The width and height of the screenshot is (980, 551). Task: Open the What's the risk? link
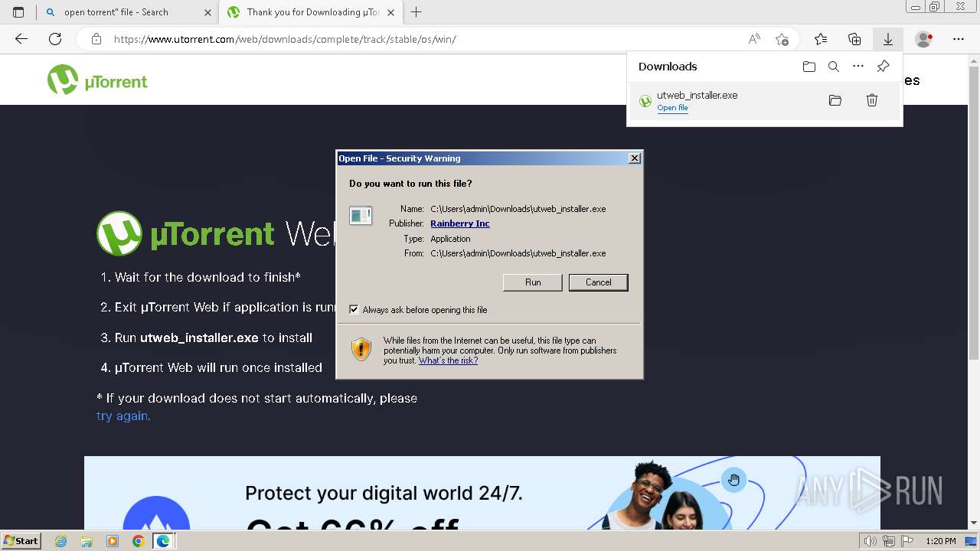(x=448, y=360)
